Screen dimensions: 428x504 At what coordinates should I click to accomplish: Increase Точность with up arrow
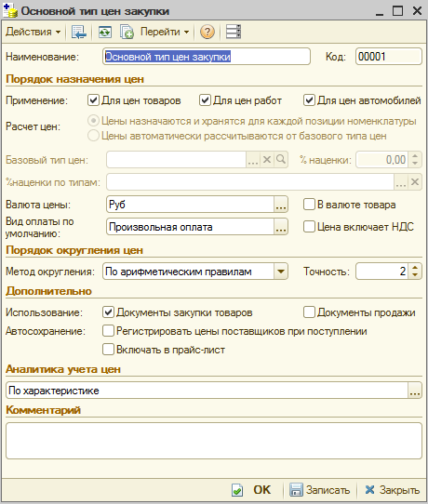tap(415, 268)
